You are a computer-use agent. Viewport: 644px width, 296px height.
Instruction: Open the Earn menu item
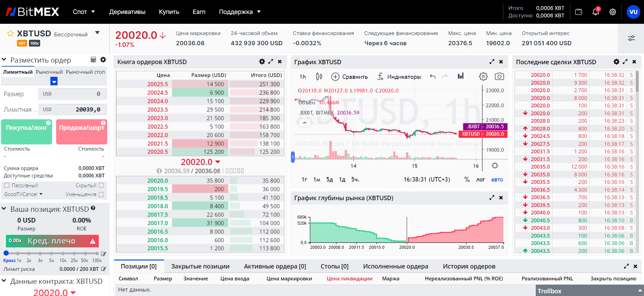[199, 12]
